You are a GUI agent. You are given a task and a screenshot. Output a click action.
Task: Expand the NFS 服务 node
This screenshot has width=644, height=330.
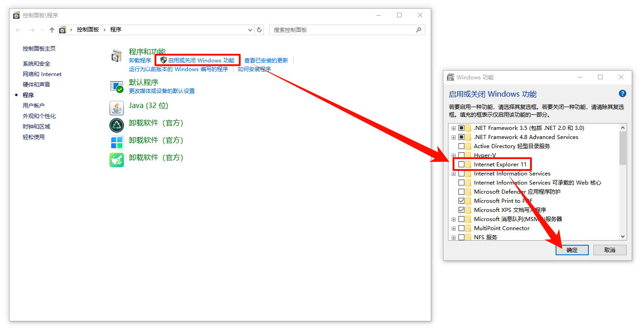click(x=453, y=237)
